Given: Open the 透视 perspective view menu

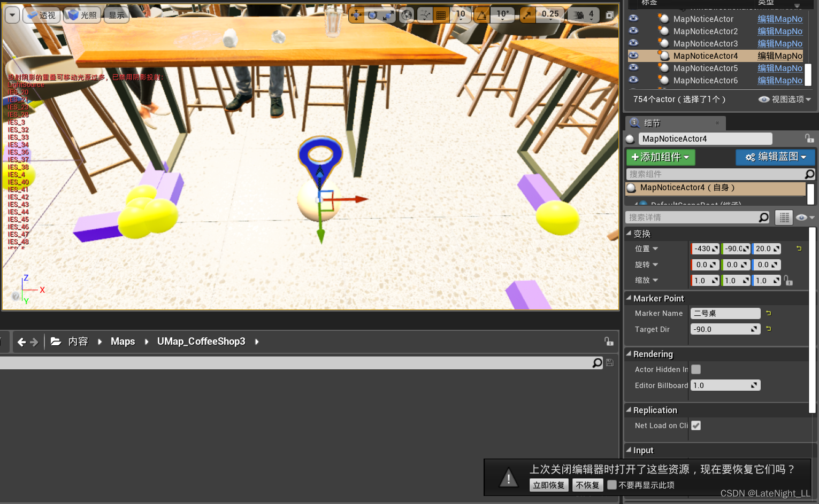Looking at the screenshot, I should point(41,15).
